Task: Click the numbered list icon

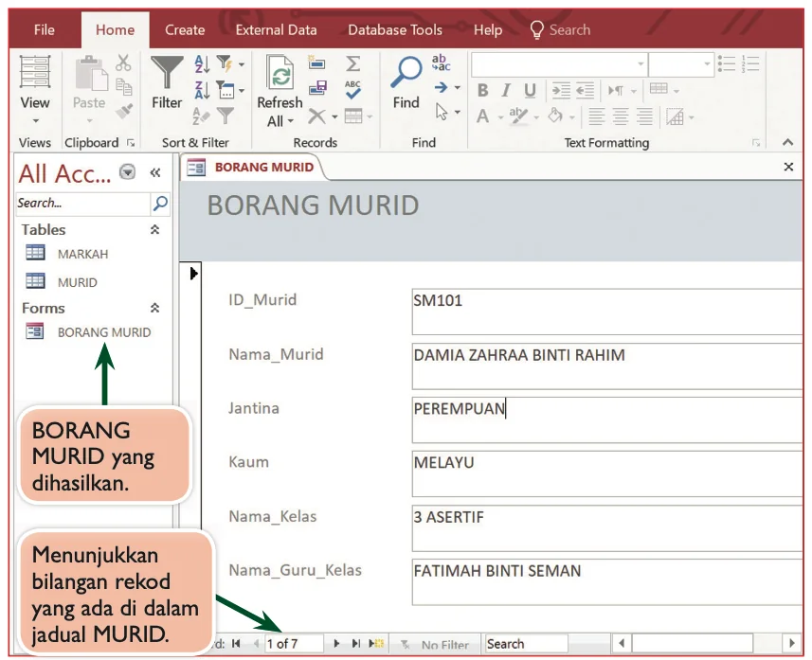Action: [x=749, y=63]
